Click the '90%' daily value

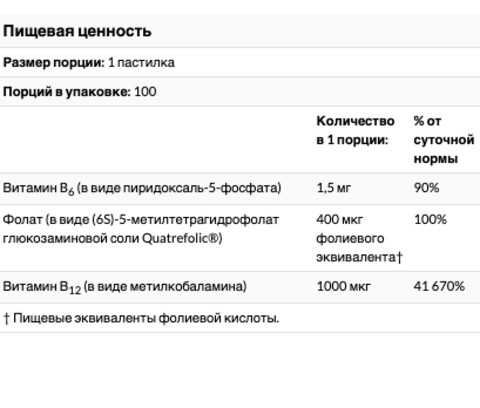tap(426, 188)
